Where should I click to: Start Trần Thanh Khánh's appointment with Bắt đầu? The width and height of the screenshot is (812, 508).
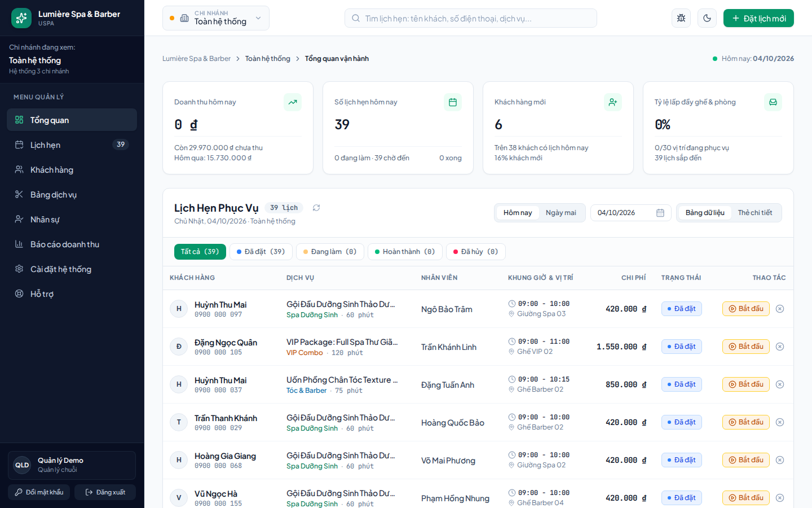click(x=746, y=422)
